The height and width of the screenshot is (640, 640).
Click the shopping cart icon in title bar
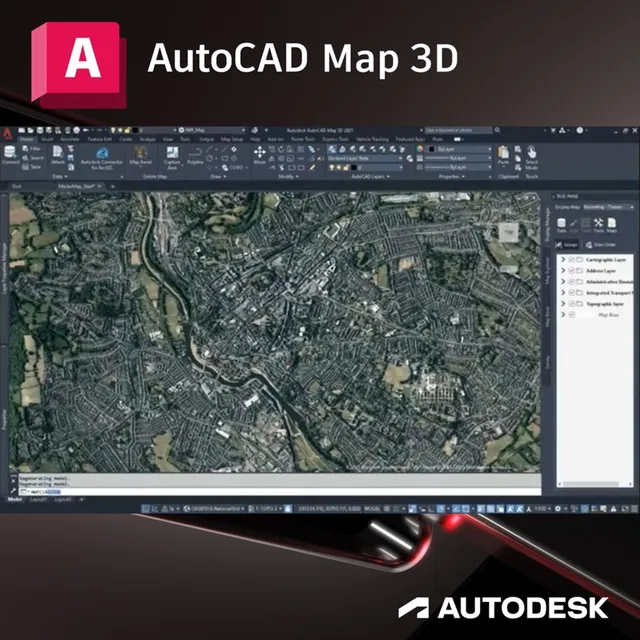(x=553, y=130)
